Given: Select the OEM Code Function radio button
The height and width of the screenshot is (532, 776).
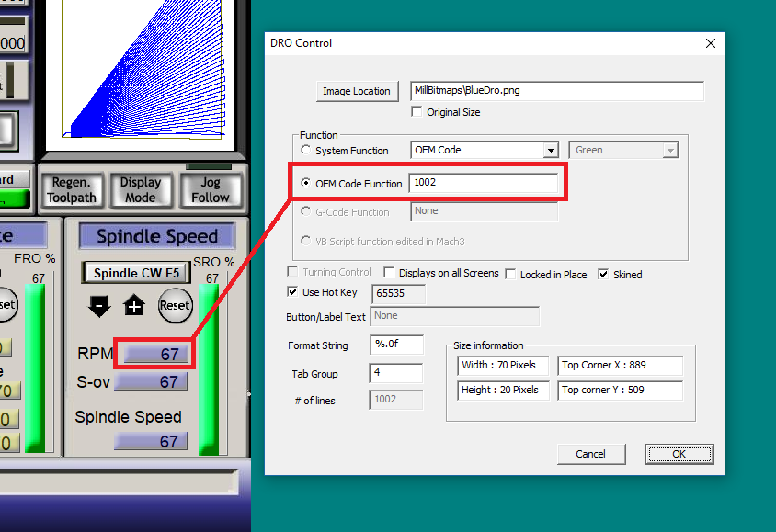Looking at the screenshot, I should click(x=306, y=183).
